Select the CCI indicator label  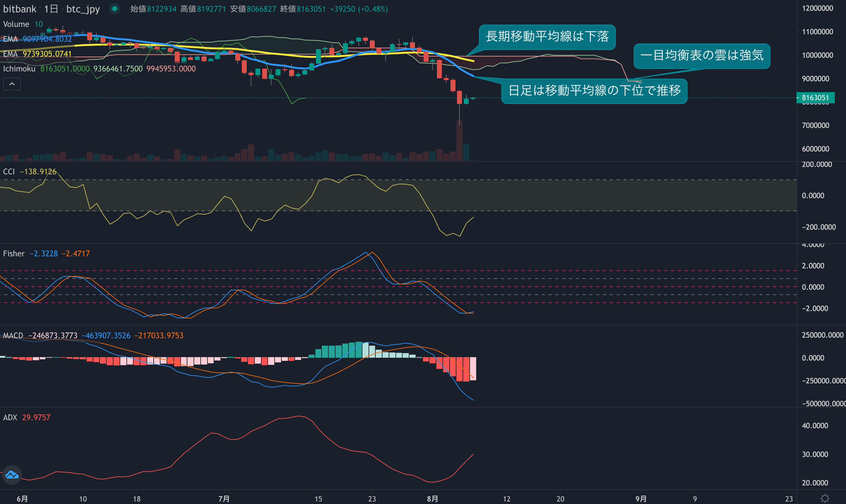pyautogui.click(x=9, y=172)
